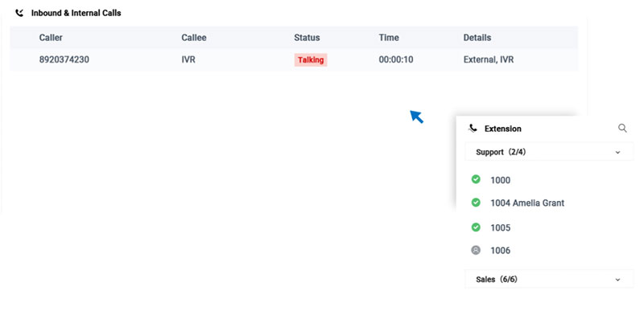Image resolution: width=644 pixels, height=332 pixels.
Task: Click the green status icon beside 1004
Action: click(x=476, y=203)
